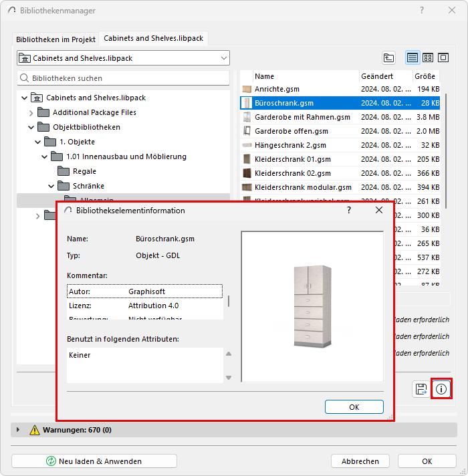Click the search magnifier icon
Screen dimensions: 468x476
click(24, 78)
